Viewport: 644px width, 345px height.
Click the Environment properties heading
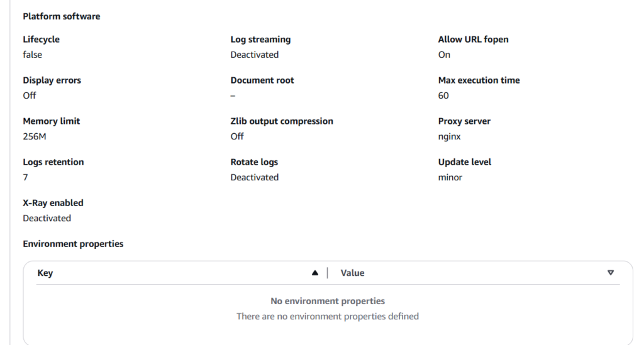73,243
